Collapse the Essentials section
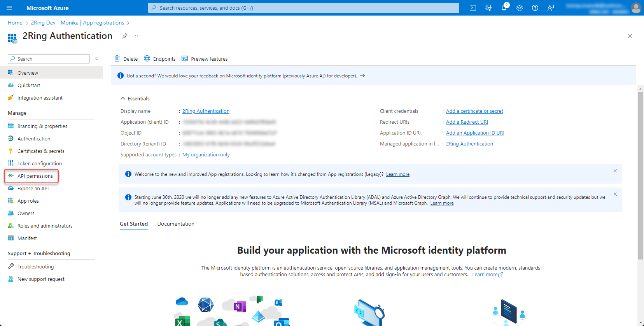644x326 pixels. tap(123, 98)
